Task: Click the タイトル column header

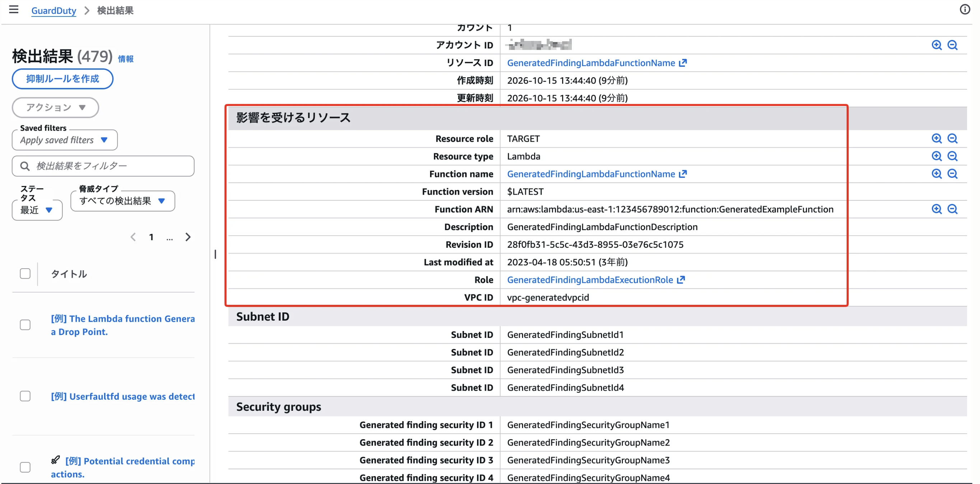Action: [x=69, y=274]
